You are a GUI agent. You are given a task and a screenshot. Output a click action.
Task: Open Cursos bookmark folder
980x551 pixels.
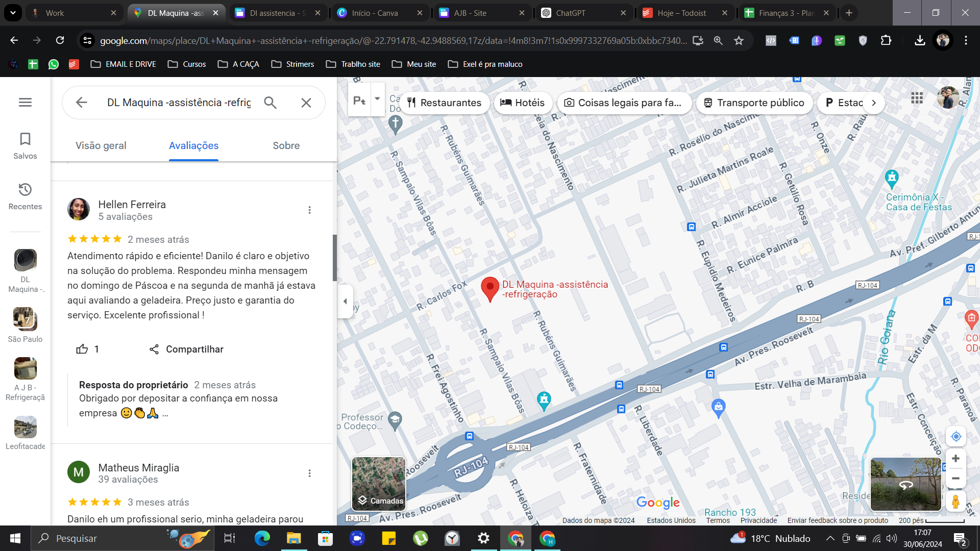187,64
